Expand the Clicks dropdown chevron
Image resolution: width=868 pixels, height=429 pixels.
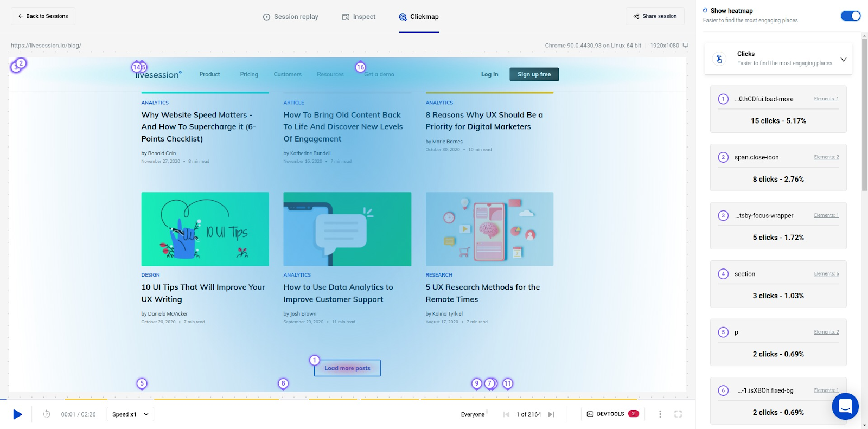pos(843,59)
